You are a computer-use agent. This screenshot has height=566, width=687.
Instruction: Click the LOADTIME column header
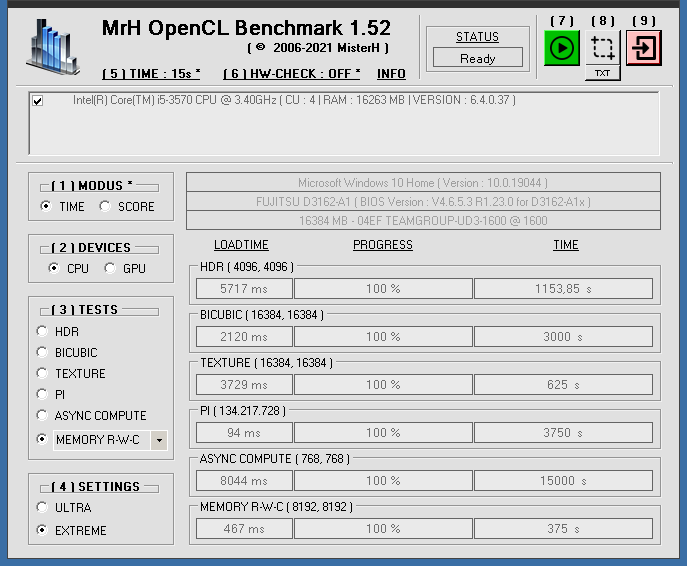241,245
